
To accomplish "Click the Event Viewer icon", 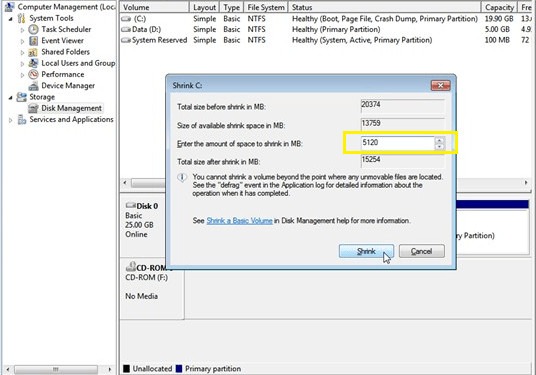I will (33, 41).
